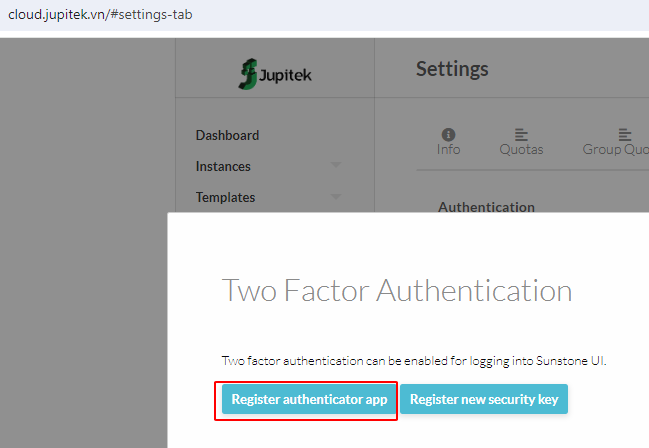Click the Group Quotas tab's lines icon
Screen dimensions: 649x448
pos(625,135)
